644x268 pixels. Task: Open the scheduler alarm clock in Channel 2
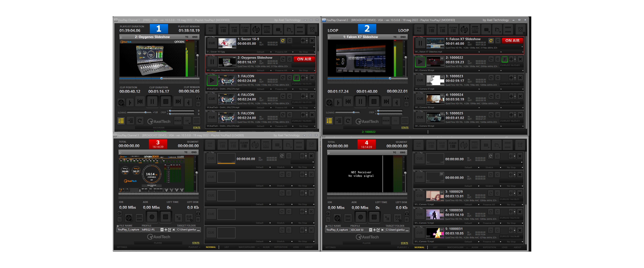point(521,30)
